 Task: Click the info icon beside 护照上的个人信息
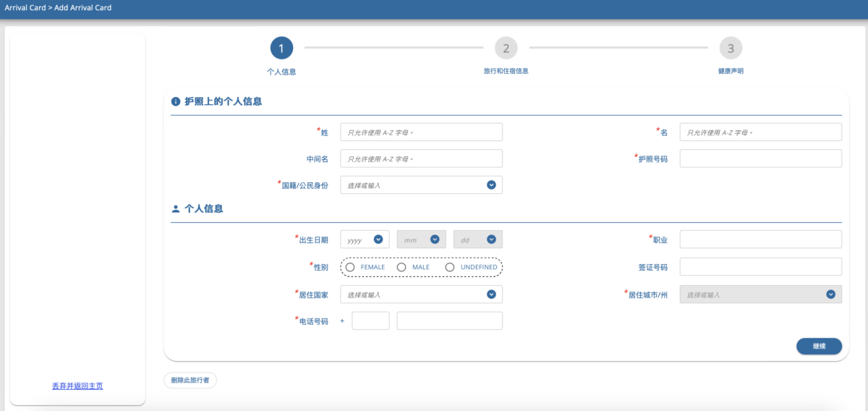(175, 102)
